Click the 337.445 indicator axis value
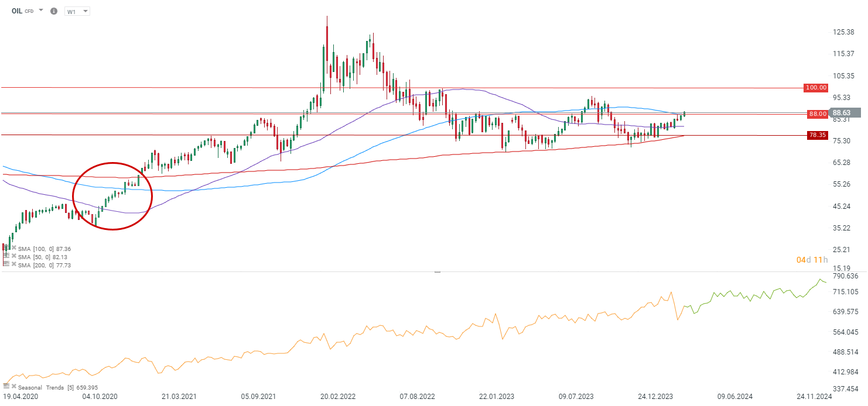 845,388
